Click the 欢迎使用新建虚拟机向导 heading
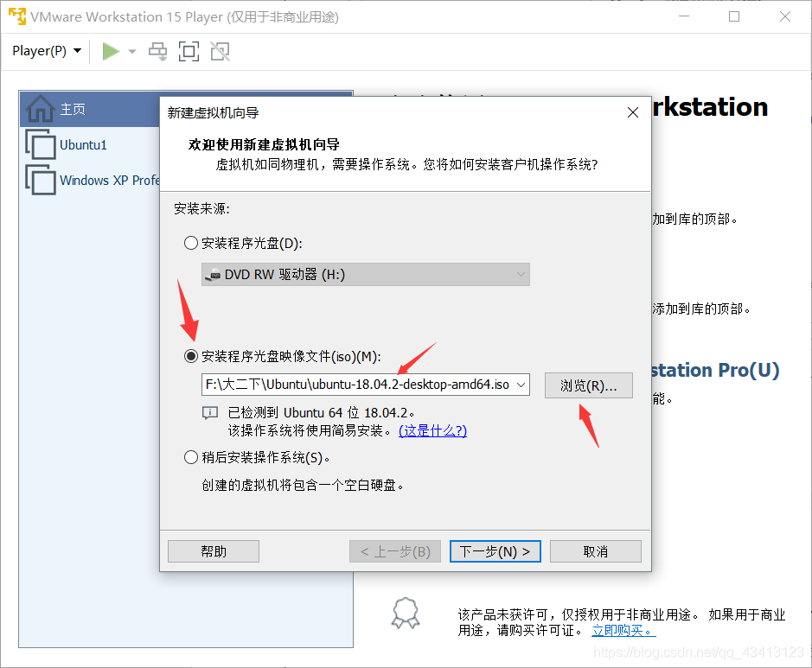812x668 pixels. (x=264, y=144)
